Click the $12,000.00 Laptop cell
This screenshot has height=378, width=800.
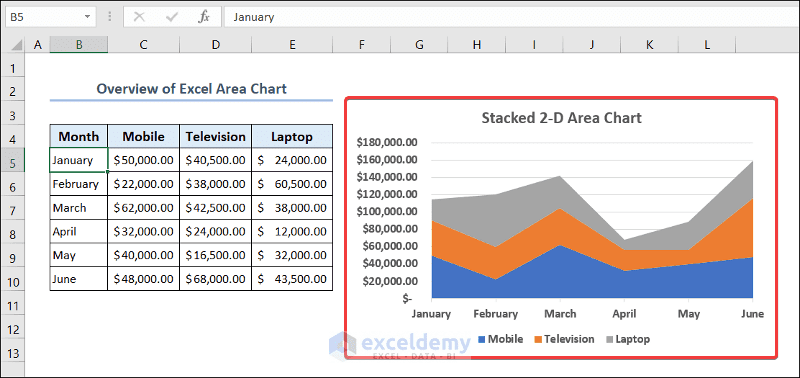coord(292,231)
